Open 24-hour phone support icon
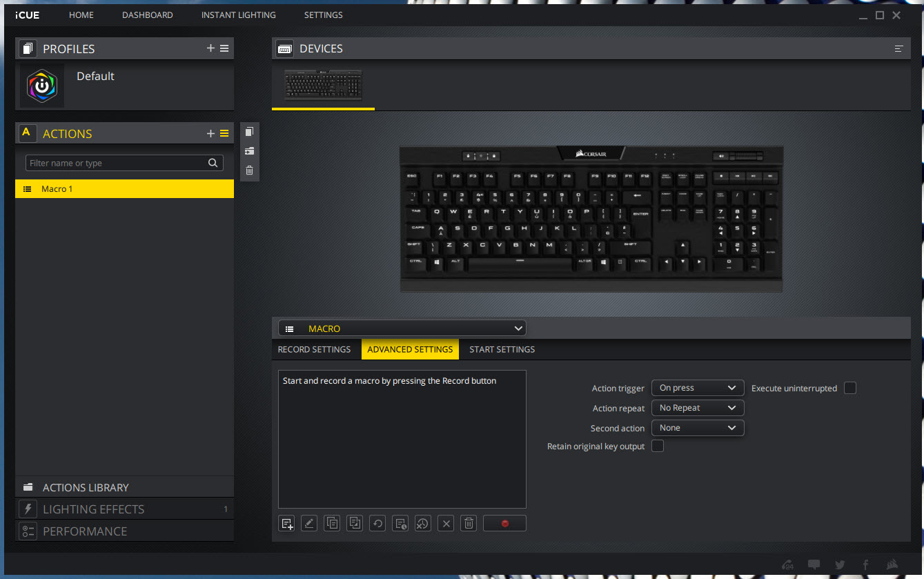924x579 pixels. click(x=788, y=565)
